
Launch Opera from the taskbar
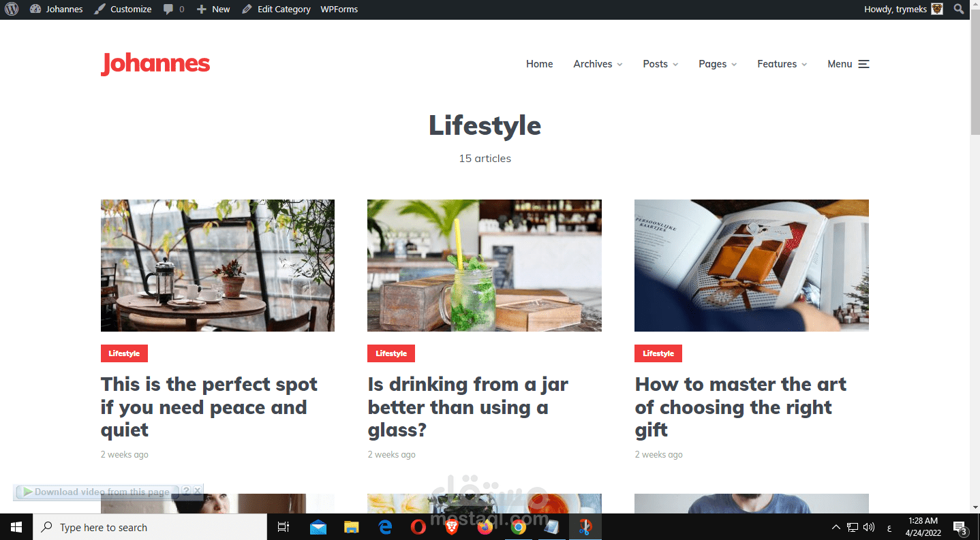click(418, 527)
